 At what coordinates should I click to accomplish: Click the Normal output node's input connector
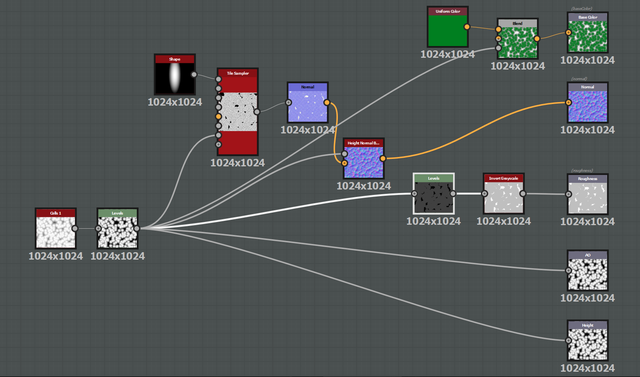coord(568,102)
